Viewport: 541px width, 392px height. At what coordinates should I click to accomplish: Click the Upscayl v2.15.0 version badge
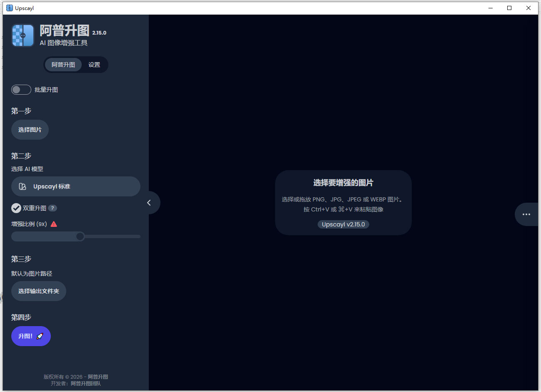pyautogui.click(x=343, y=224)
